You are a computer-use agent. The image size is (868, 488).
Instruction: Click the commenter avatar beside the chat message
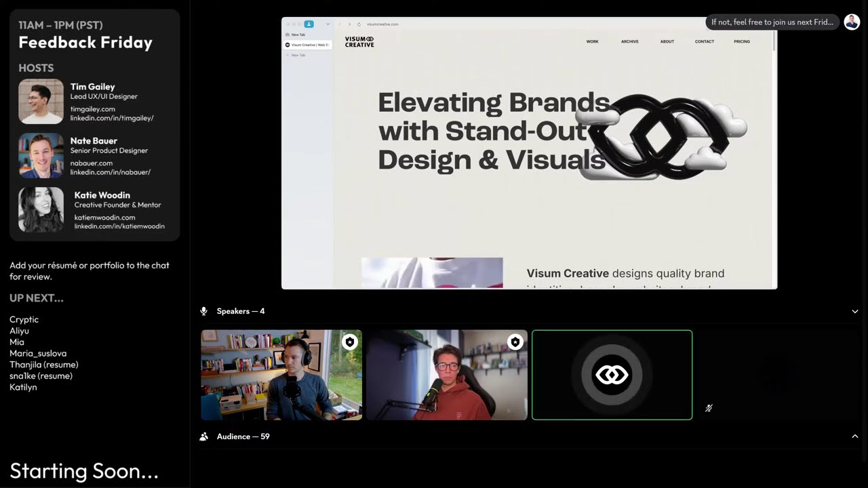click(x=852, y=22)
